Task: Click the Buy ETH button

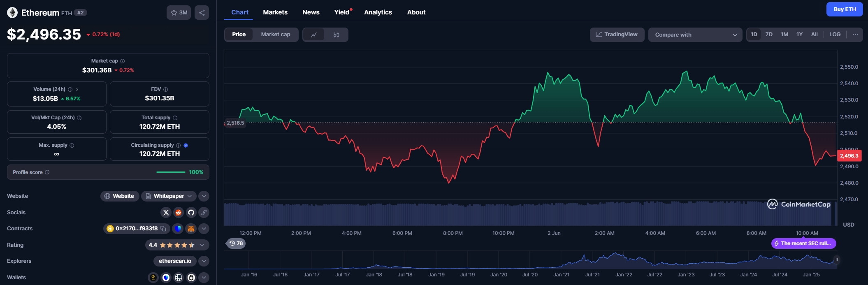Action: 845,9
